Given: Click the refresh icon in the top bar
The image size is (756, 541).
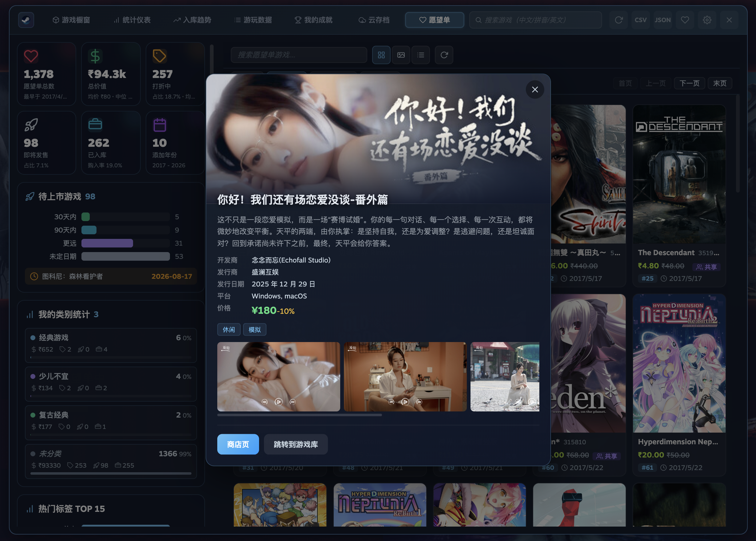Looking at the screenshot, I should [x=619, y=20].
